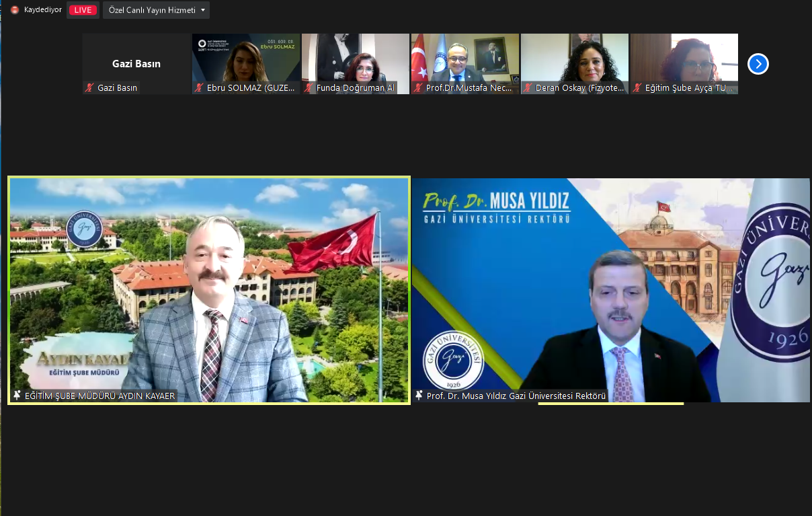
Task: Click the name text 'Funda Doğruman Al'
Action: [356, 87]
